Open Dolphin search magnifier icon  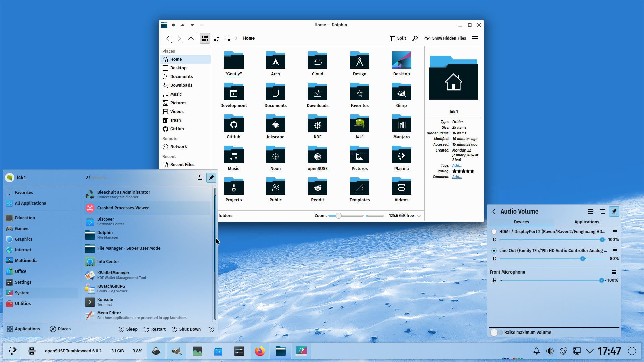[415, 38]
